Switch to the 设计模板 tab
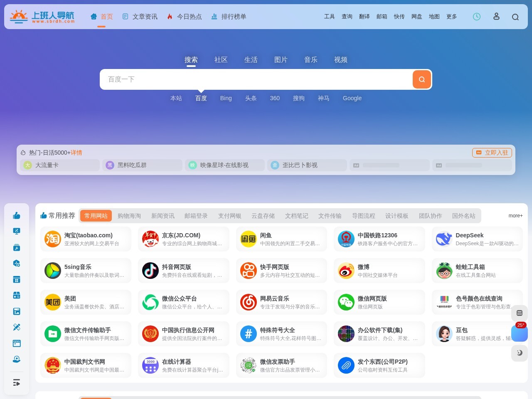 [x=397, y=216]
